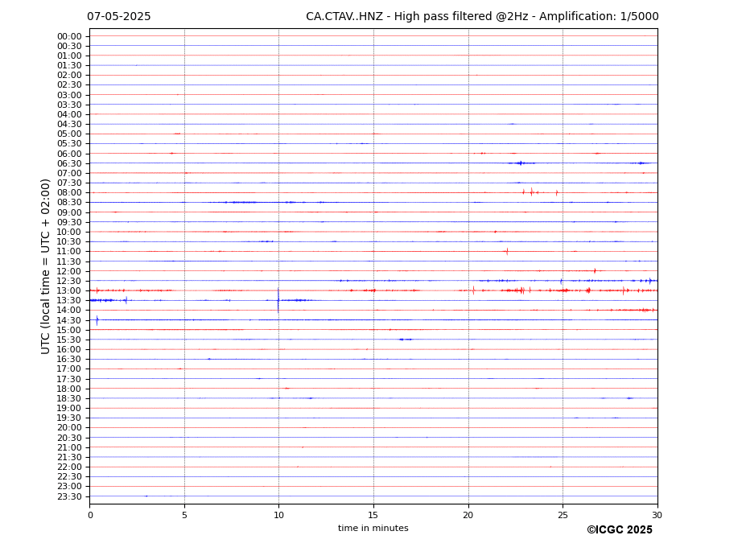The height and width of the screenshot is (560, 746).
Task: Click the ©ICGC 2025 copyright label
Action: (620, 530)
